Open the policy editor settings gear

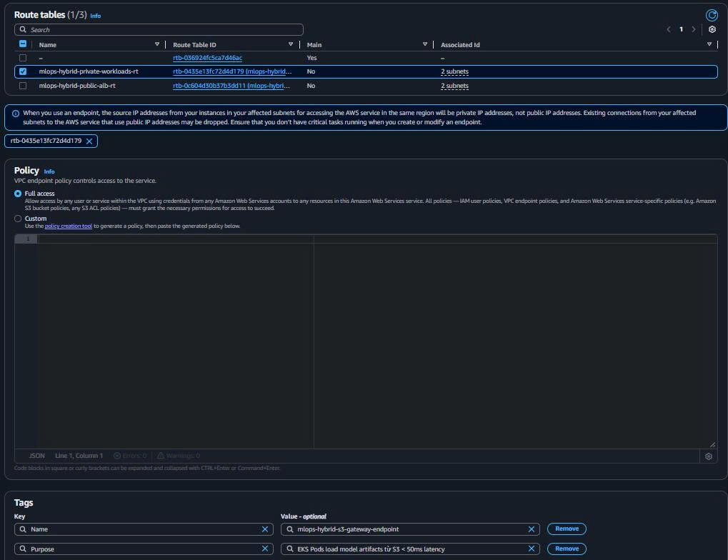708,456
